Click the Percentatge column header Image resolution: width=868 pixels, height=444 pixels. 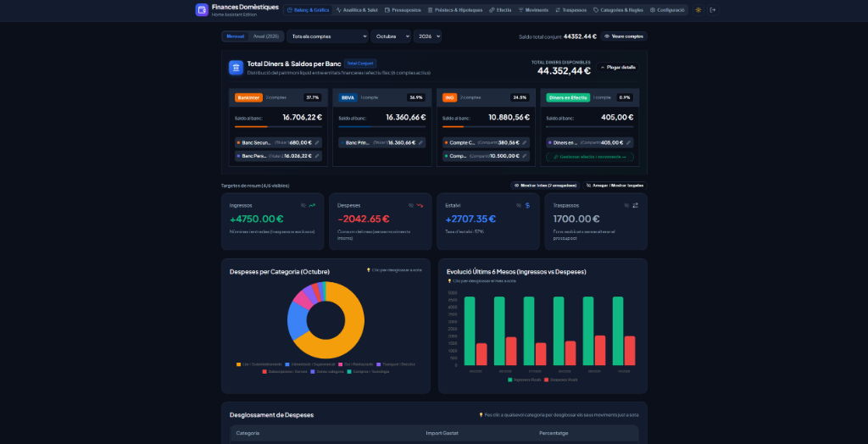coord(554,433)
